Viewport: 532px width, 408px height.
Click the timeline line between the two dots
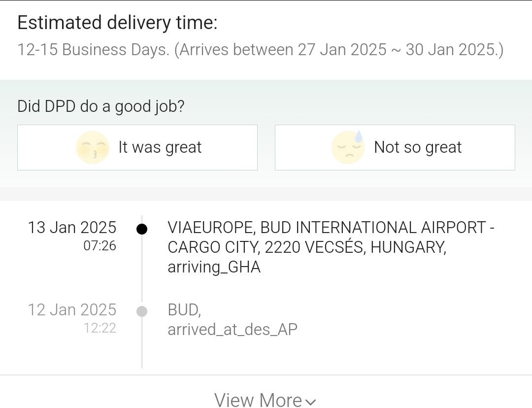point(142,270)
